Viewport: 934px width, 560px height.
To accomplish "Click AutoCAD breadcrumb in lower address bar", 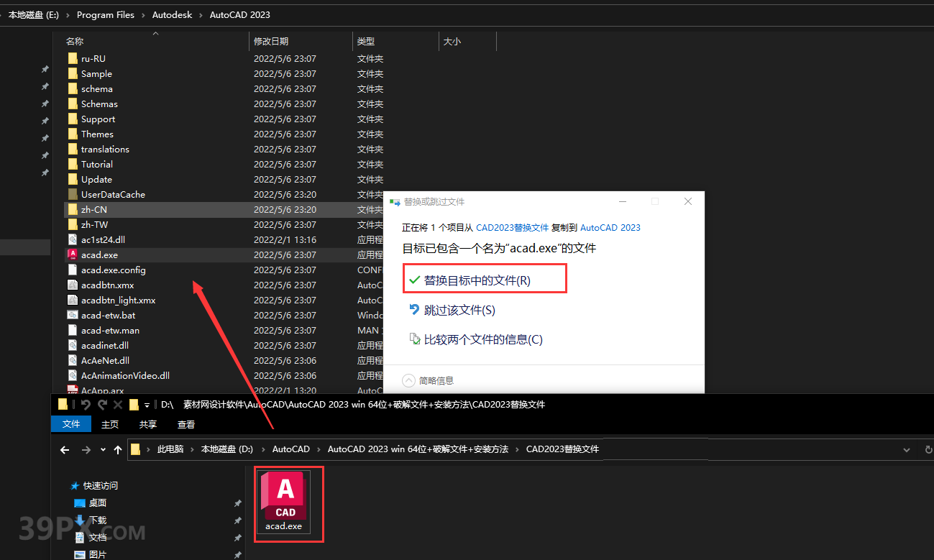I will tap(291, 449).
